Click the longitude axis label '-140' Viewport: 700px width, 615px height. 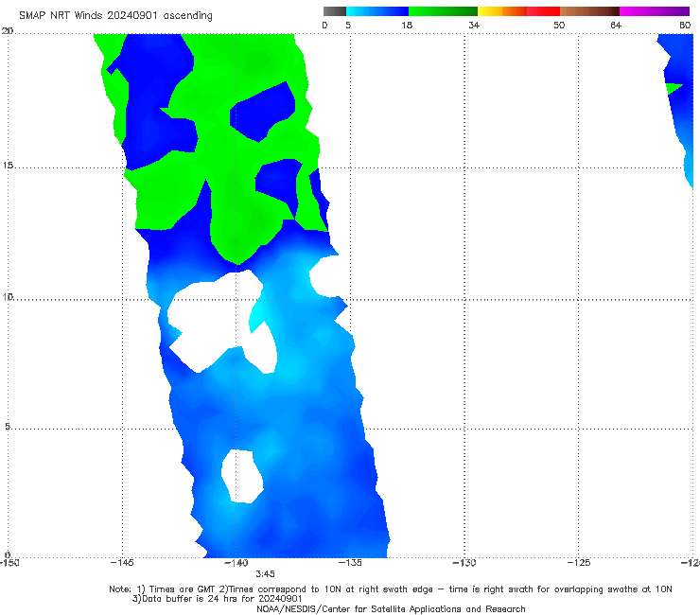(236, 563)
